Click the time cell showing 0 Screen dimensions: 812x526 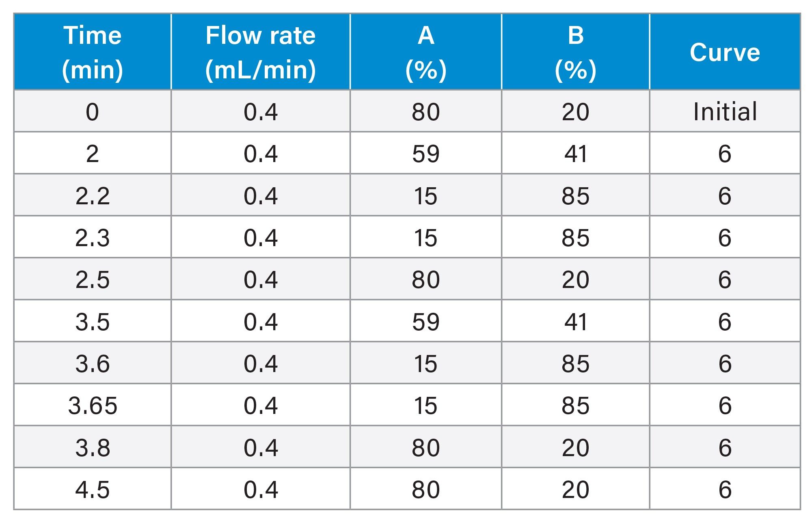pyautogui.click(x=93, y=111)
